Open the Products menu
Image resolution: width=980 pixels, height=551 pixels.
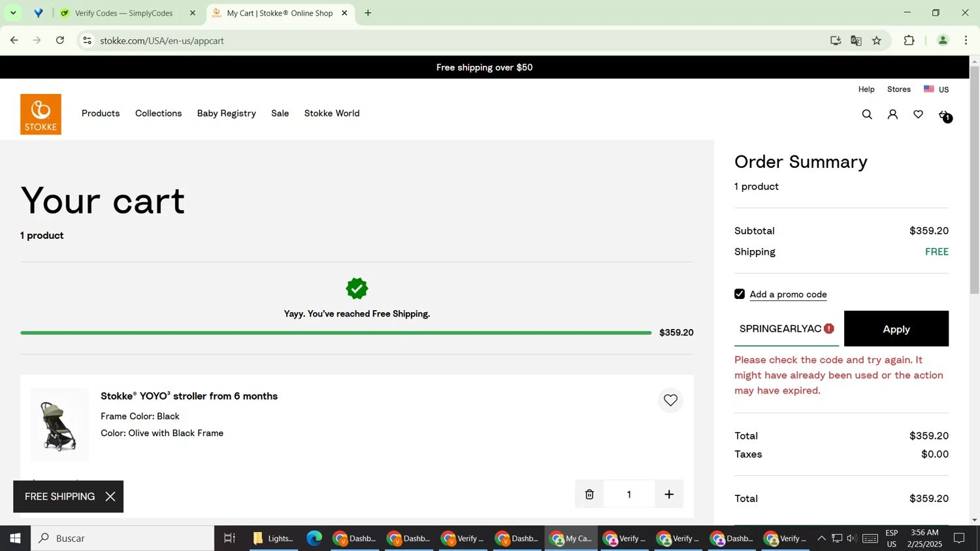pyautogui.click(x=101, y=114)
